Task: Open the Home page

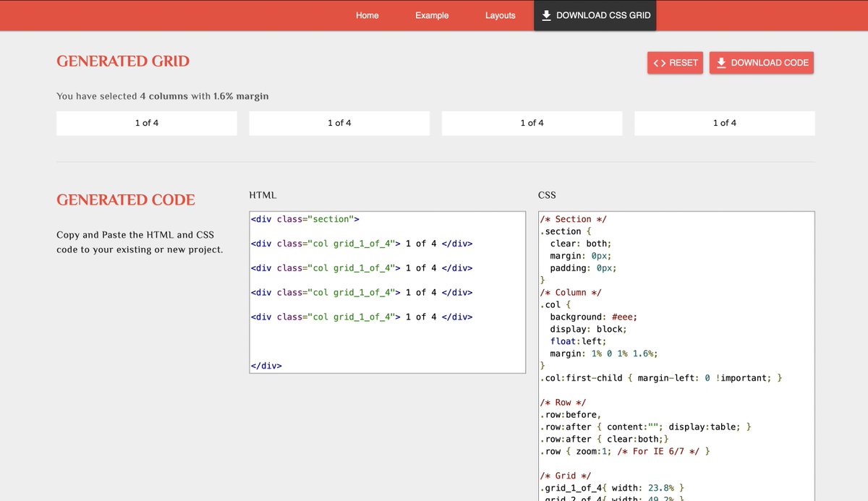Action: [x=367, y=15]
